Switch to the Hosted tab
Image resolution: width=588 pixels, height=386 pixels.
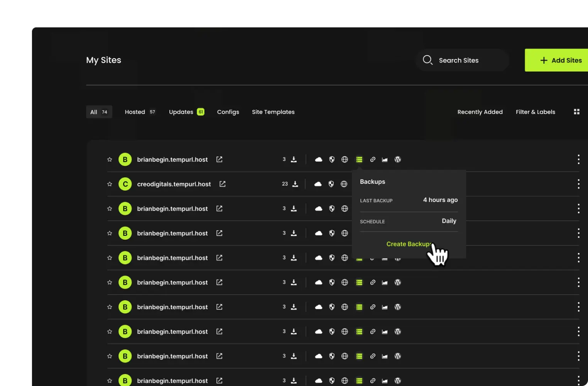click(x=140, y=112)
